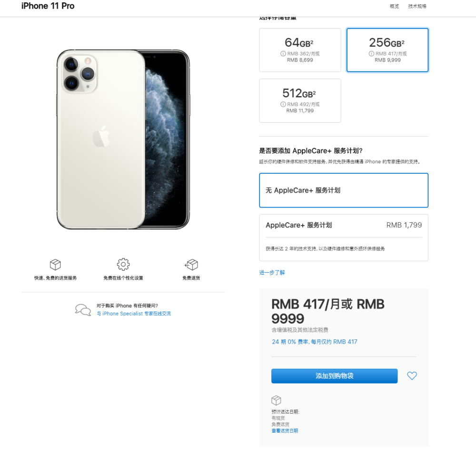This screenshot has height=455, width=476.
Task: Click the silver iPhone 11 Pro image
Action: click(x=123, y=139)
